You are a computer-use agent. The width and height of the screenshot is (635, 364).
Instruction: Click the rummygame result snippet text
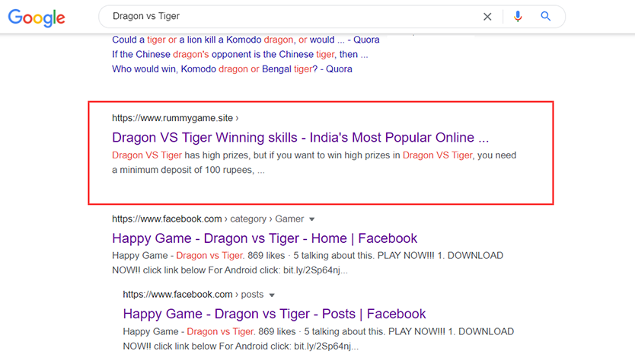click(x=314, y=163)
